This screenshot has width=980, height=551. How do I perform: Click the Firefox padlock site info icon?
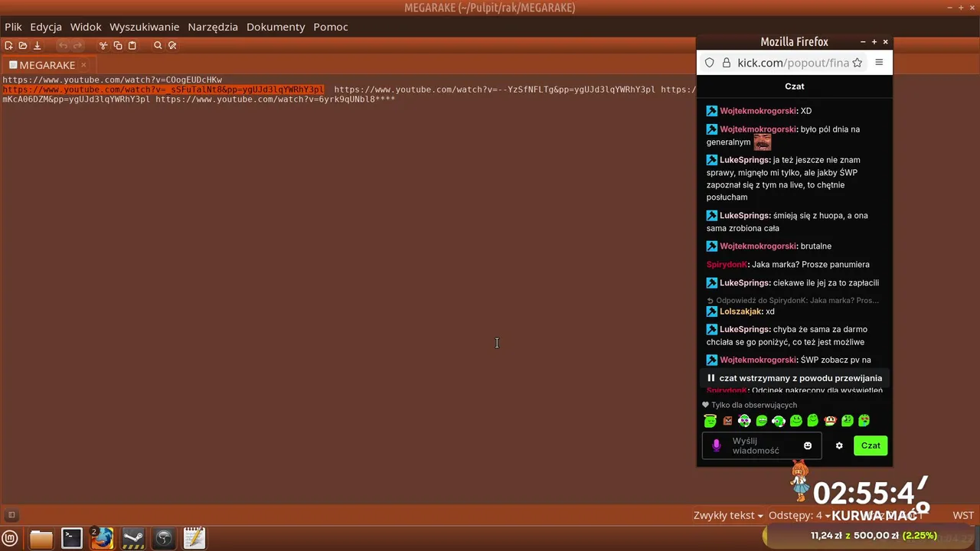[726, 63]
